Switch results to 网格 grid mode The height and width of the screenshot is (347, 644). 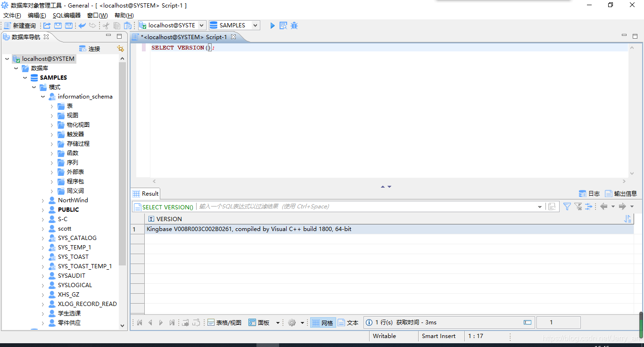[323, 322]
